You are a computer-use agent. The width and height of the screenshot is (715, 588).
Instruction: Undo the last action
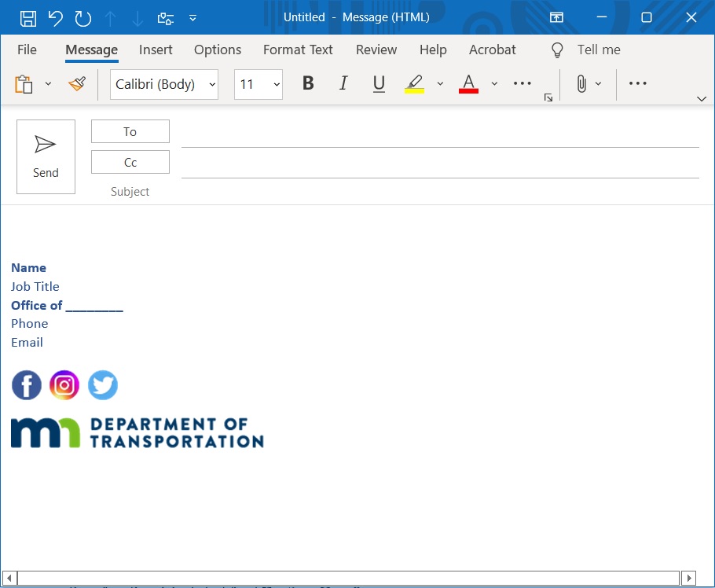click(55, 17)
